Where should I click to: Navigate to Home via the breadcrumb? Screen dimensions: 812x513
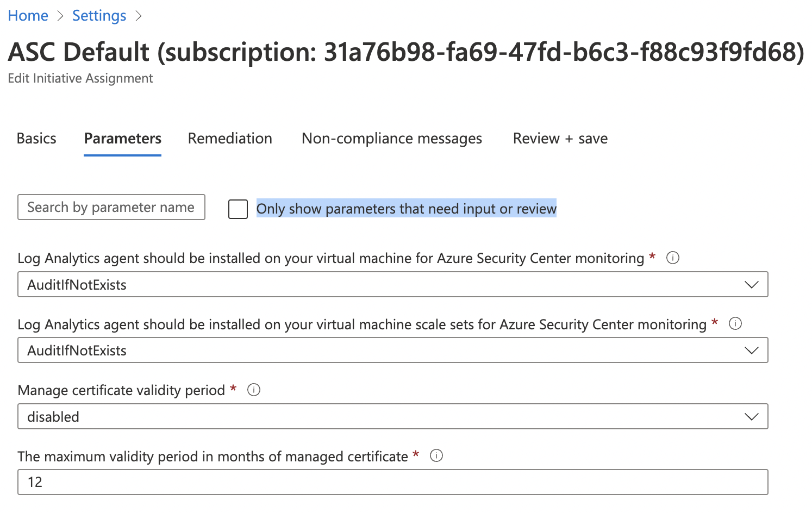[x=28, y=15]
